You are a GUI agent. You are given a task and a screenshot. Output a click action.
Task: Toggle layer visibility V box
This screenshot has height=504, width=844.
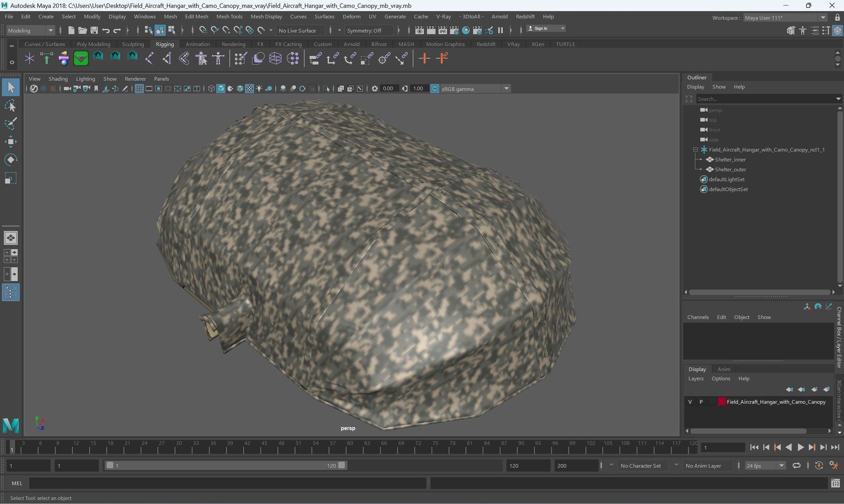click(690, 402)
